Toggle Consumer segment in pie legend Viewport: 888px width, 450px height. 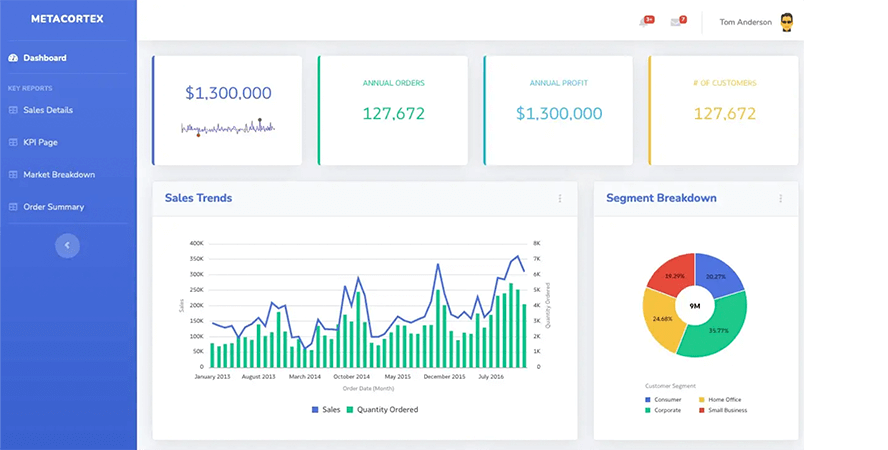pyautogui.click(x=665, y=399)
